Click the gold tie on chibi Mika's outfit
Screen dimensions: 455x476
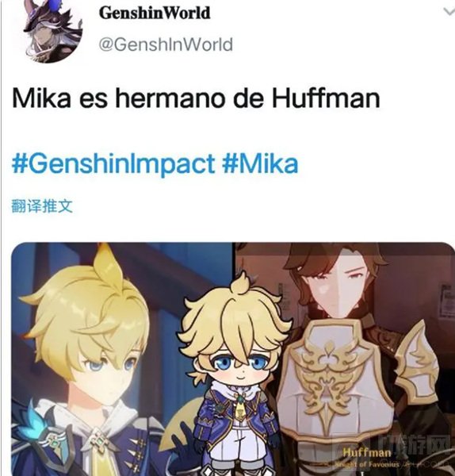(240, 409)
